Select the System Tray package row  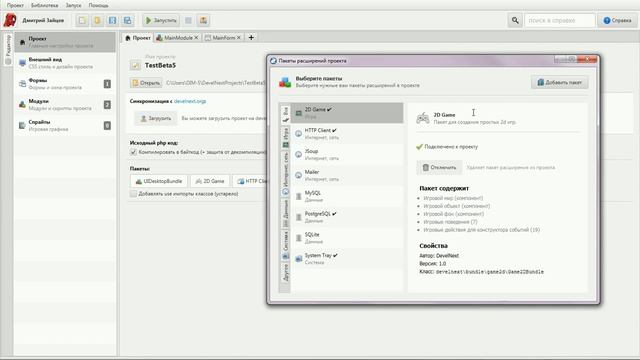pyautogui.click(x=347, y=258)
